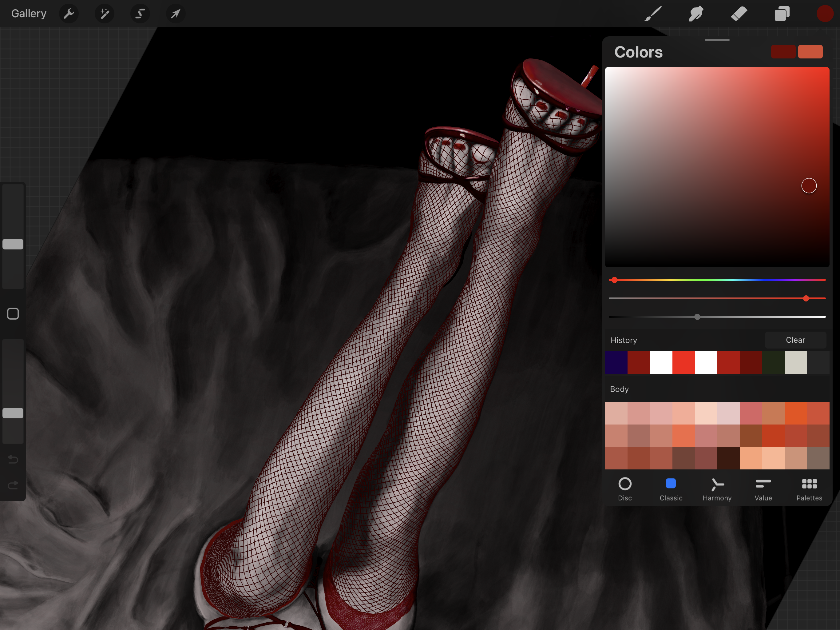
Task: Clear the color History
Action: click(795, 340)
